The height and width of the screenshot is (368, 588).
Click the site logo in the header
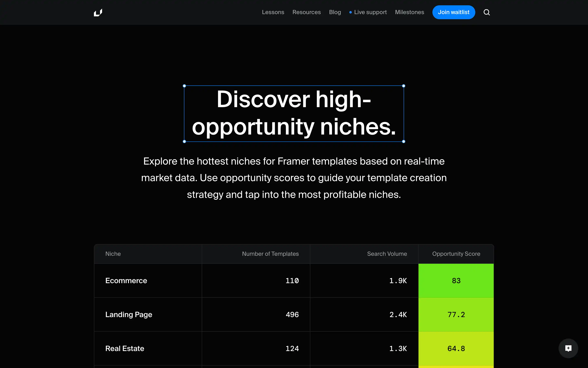[x=98, y=12]
